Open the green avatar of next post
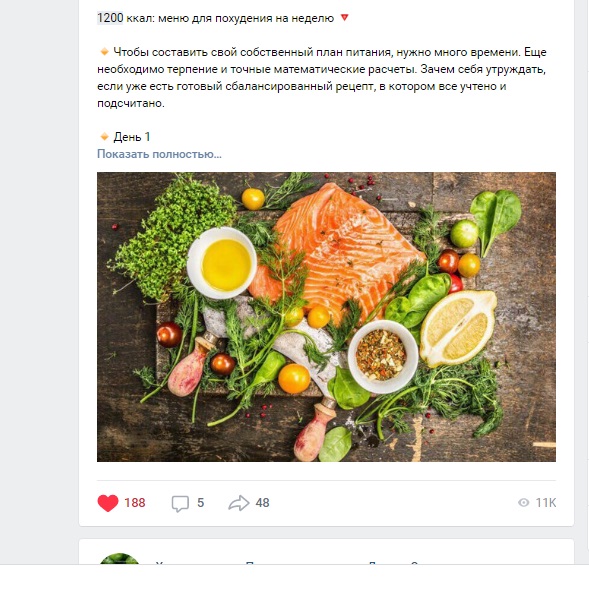589x609 pixels. pyautogui.click(x=119, y=559)
